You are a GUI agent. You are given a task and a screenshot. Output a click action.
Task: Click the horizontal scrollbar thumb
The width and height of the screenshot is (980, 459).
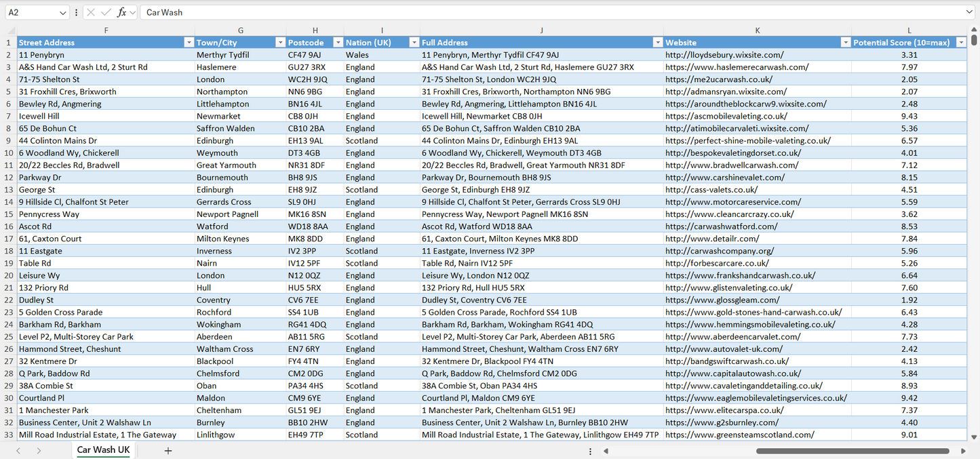tap(852, 451)
